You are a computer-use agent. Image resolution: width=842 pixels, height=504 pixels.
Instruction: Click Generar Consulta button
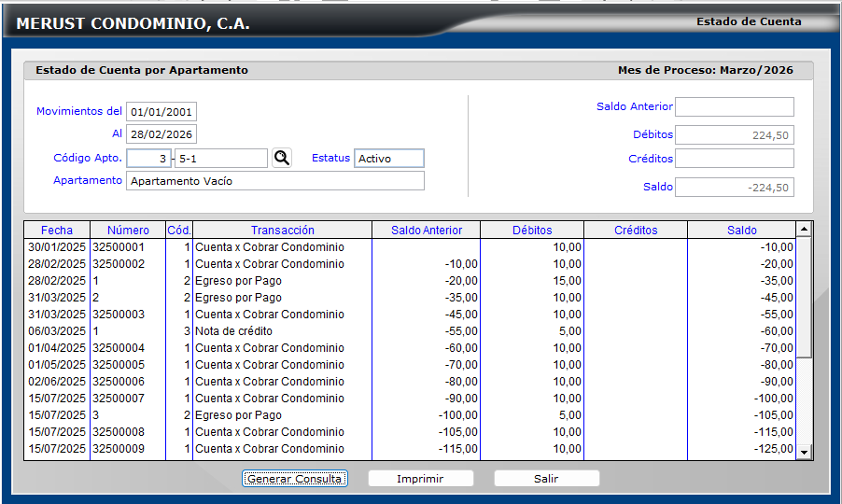coord(295,479)
